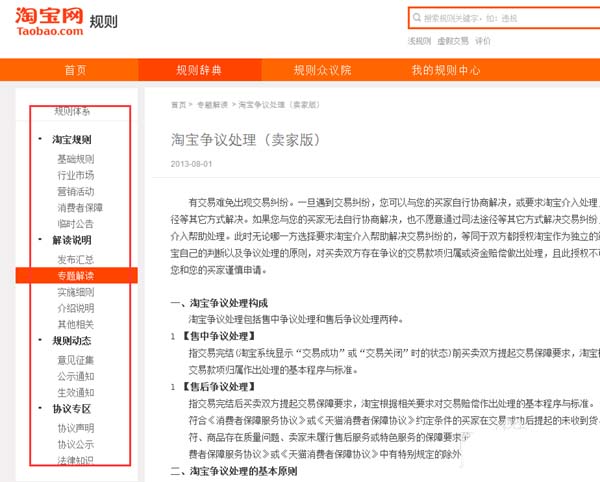The height and width of the screenshot is (482, 600).
Task: Open 意见征集 in the sidebar
Action: [76, 360]
